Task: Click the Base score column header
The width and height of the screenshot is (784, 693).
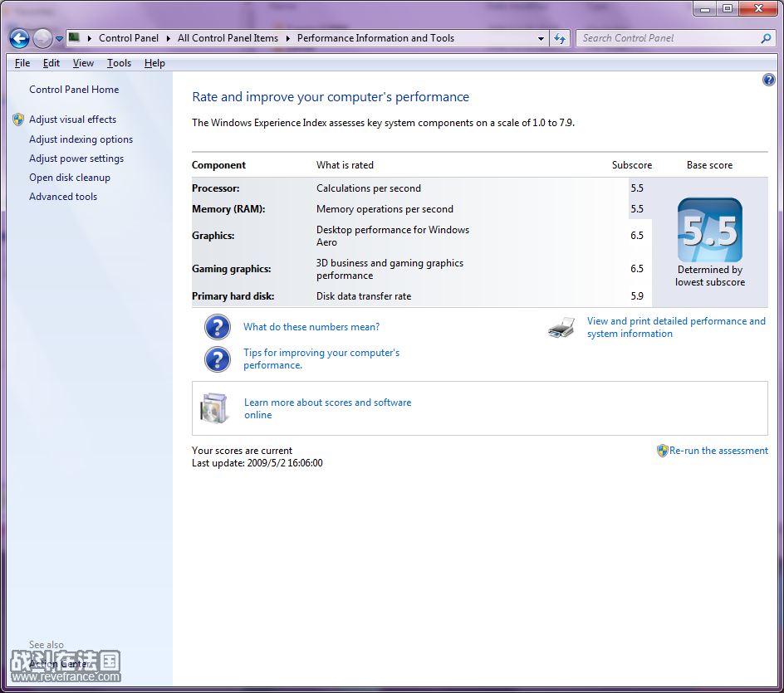Action: (x=709, y=165)
